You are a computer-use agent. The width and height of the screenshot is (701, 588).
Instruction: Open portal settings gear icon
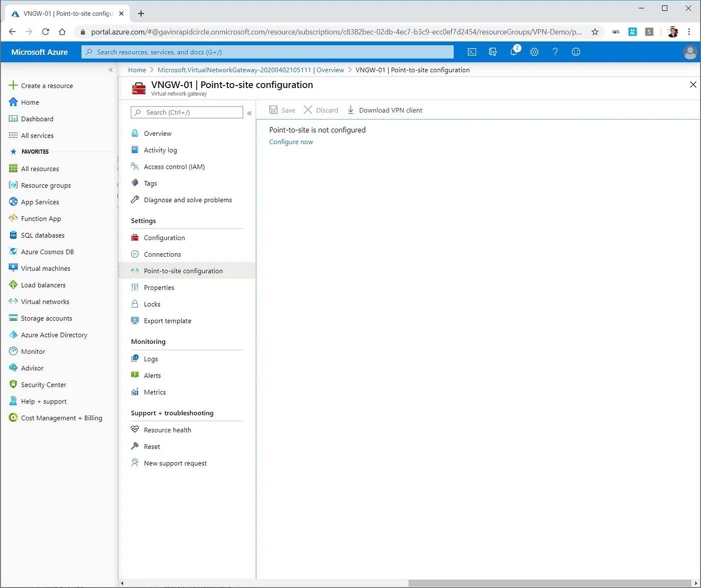pos(534,52)
